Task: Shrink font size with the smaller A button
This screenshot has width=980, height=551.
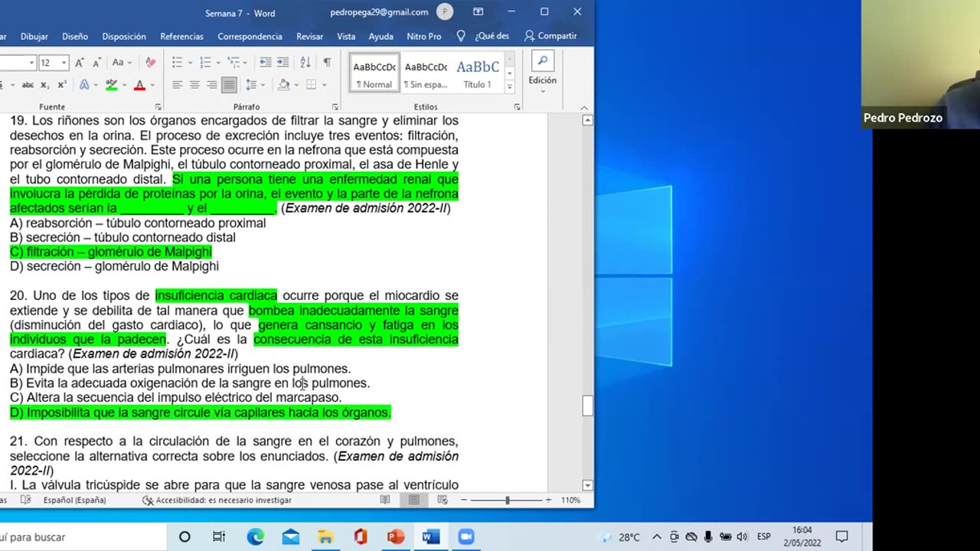Action: (x=97, y=63)
